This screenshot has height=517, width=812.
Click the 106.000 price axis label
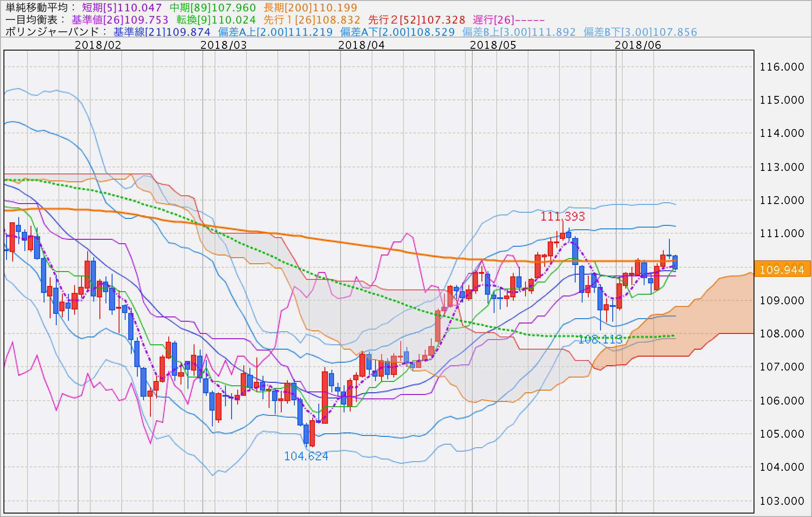tap(782, 401)
